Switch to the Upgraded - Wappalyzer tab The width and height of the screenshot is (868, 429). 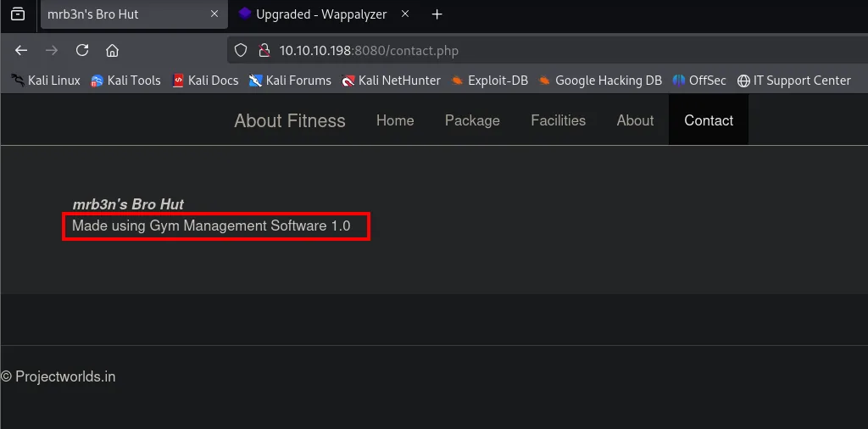[325, 14]
